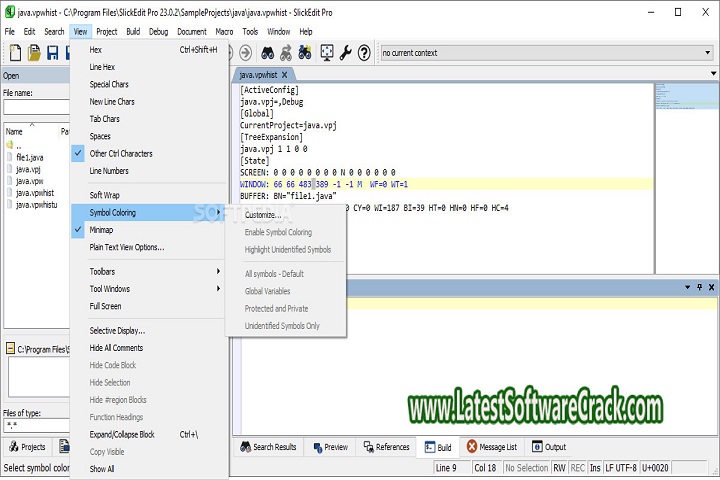720x480 pixels.
Task: Click the SlickEdit application icon in title bar
Action: point(9,12)
